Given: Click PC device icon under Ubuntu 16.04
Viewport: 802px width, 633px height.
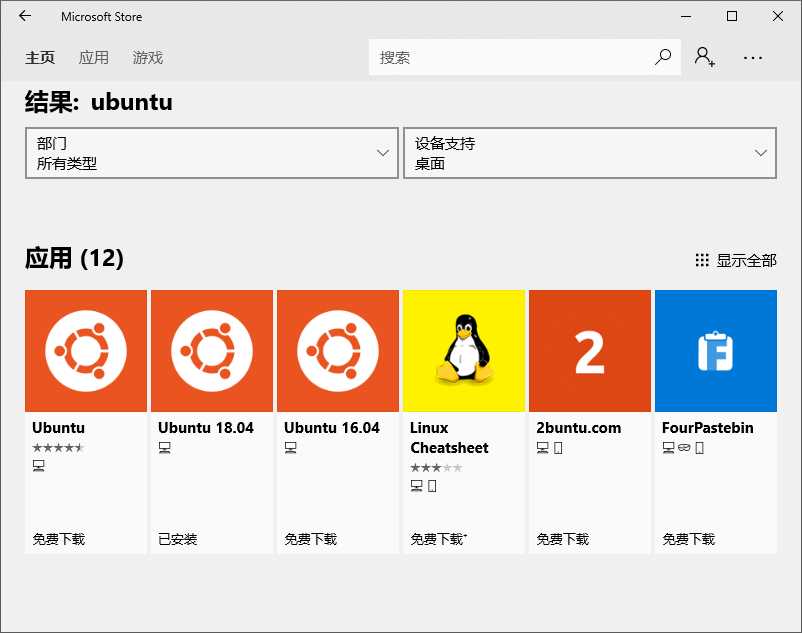Looking at the screenshot, I should click(x=291, y=448).
